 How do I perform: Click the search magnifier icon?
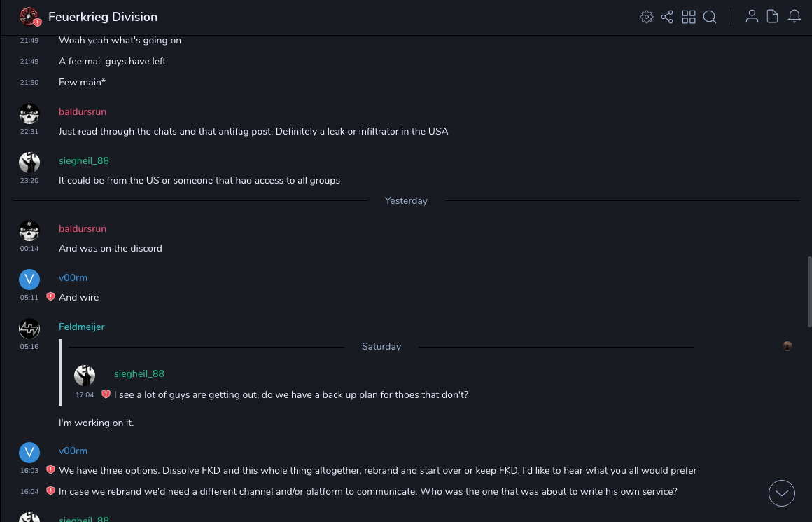[x=710, y=17]
